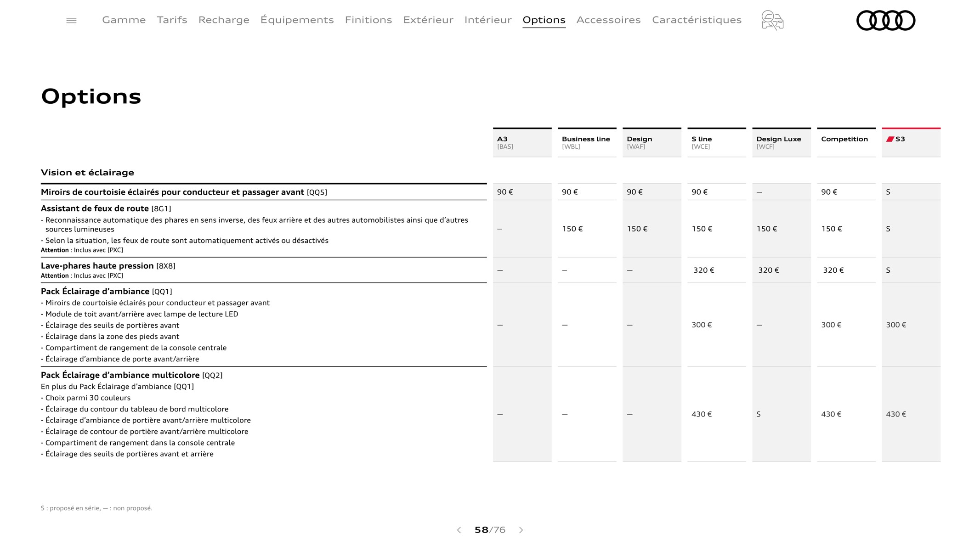Select Pack Éclairage d'ambiance multicolore title
Viewport: 980px width, 551px height.
[x=131, y=375]
